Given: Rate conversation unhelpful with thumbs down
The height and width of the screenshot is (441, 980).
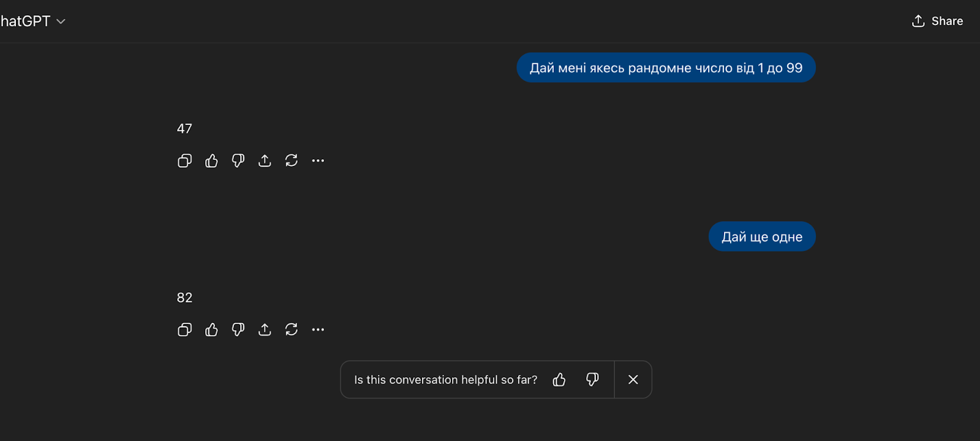Looking at the screenshot, I should coord(592,380).
